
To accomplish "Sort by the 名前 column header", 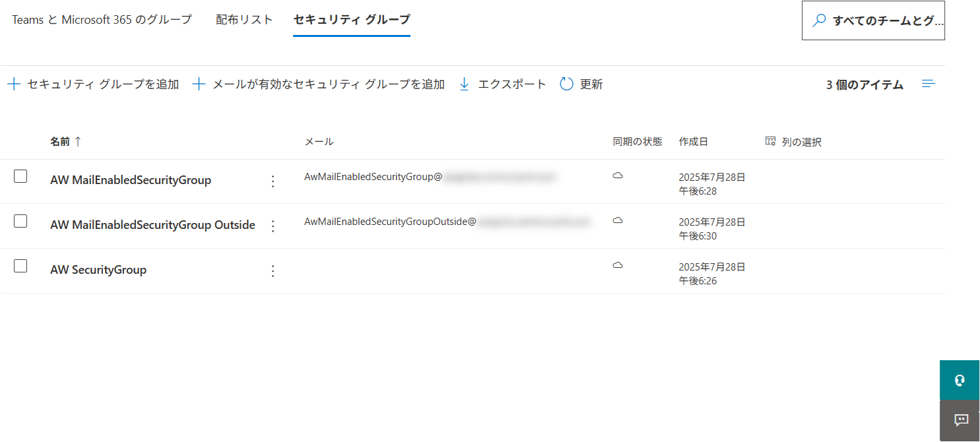I will click(59, 141).
